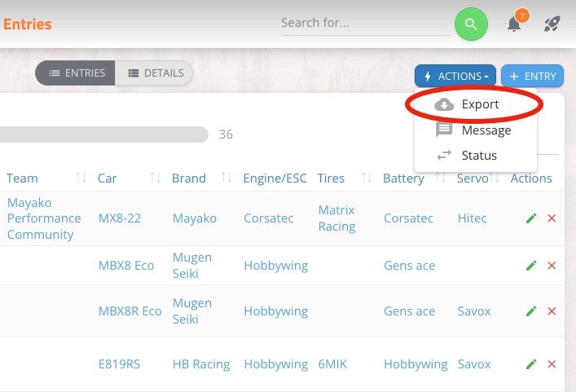Screen dimensions: 576x392
Task: Choose Export from Actions menu
Action: [x=475, y=104]
